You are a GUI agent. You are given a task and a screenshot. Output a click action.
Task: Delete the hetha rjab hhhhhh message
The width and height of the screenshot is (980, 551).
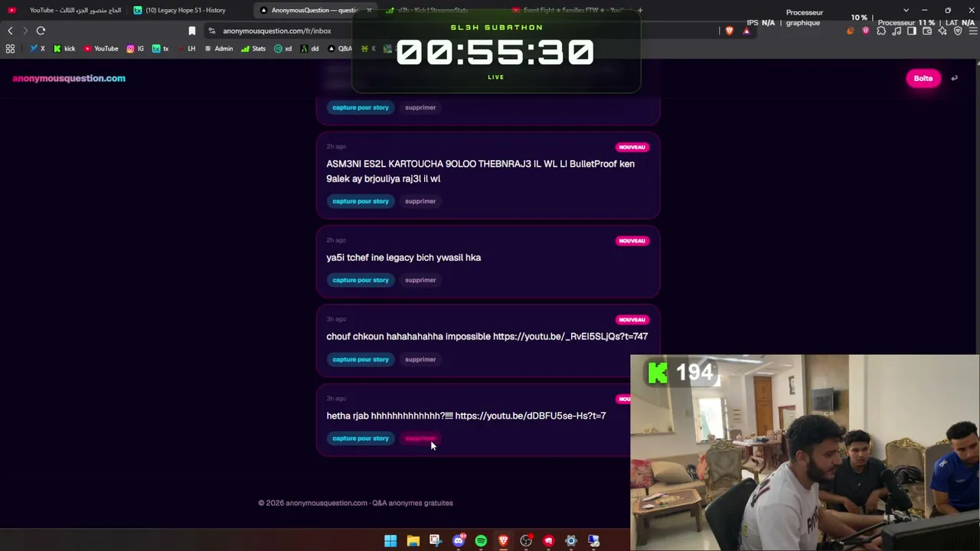click(x=420, y=439)
